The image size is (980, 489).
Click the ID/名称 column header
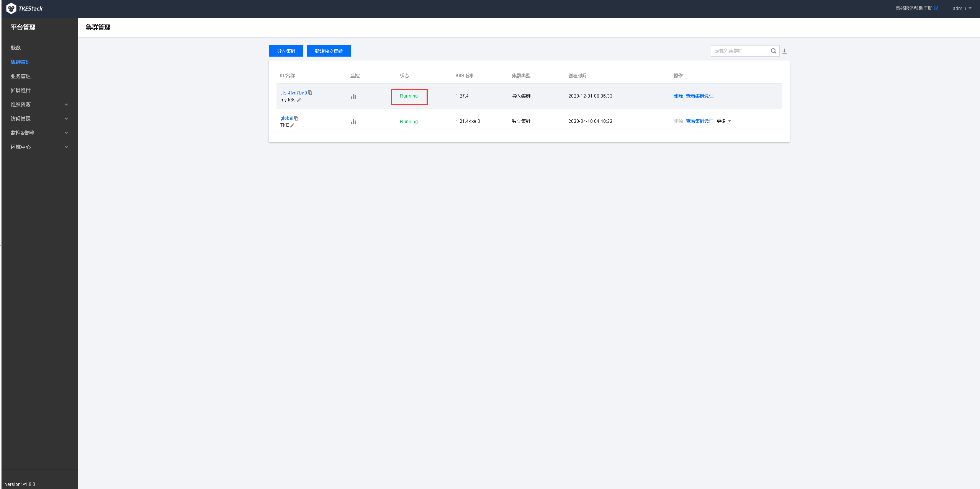(x=287, y=76)
